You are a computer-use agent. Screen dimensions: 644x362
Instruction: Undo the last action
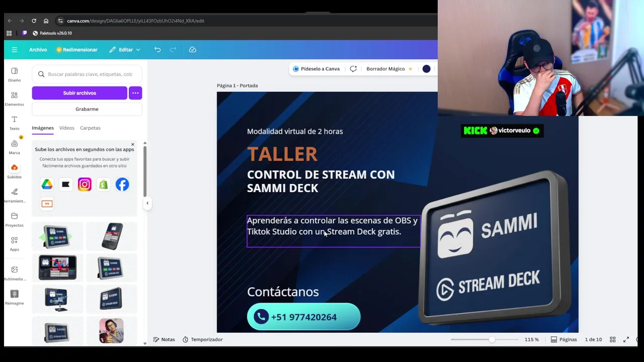pyautogui.click(x=157, y=50)
